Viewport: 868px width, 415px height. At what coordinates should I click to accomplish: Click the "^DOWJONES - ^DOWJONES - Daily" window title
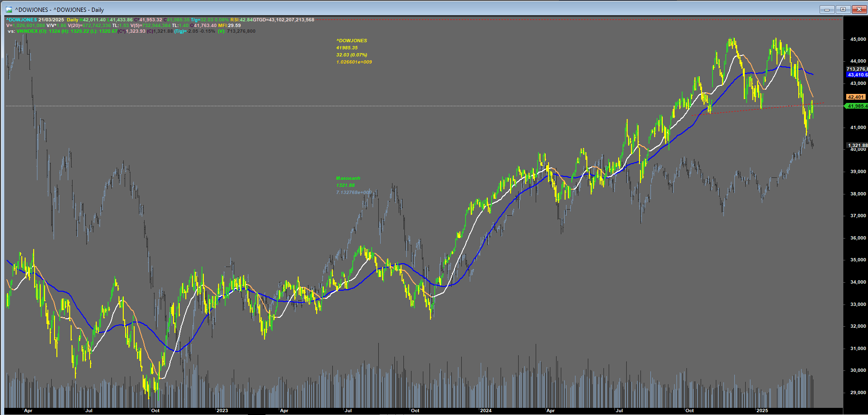59,9
